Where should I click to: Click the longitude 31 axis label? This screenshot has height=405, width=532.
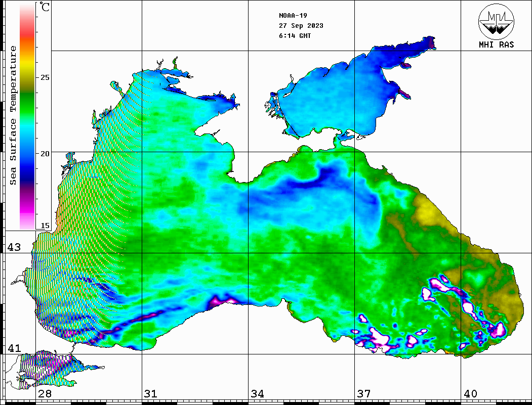(x=150, y=394)
